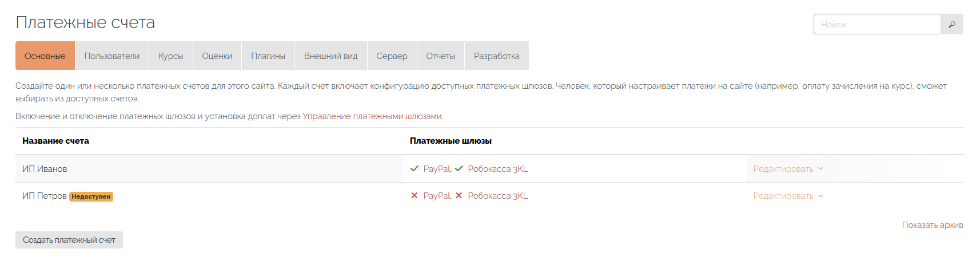Click the search magnifier icon button

[951, 25]
